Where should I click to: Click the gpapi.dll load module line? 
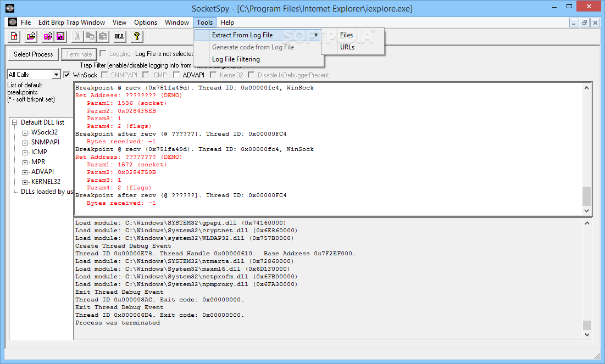(x=181, y=223)
